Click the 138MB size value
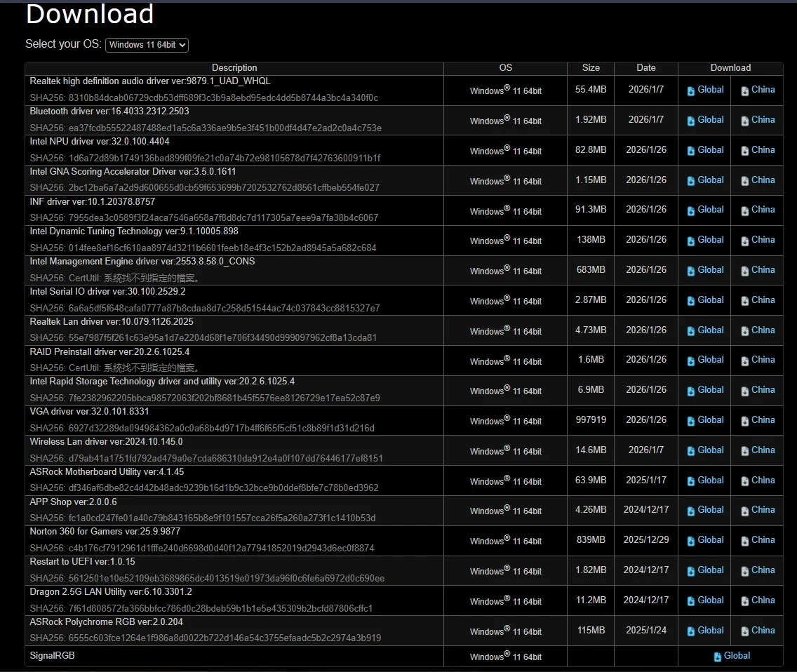797x672 pixels. click(591, 239)
